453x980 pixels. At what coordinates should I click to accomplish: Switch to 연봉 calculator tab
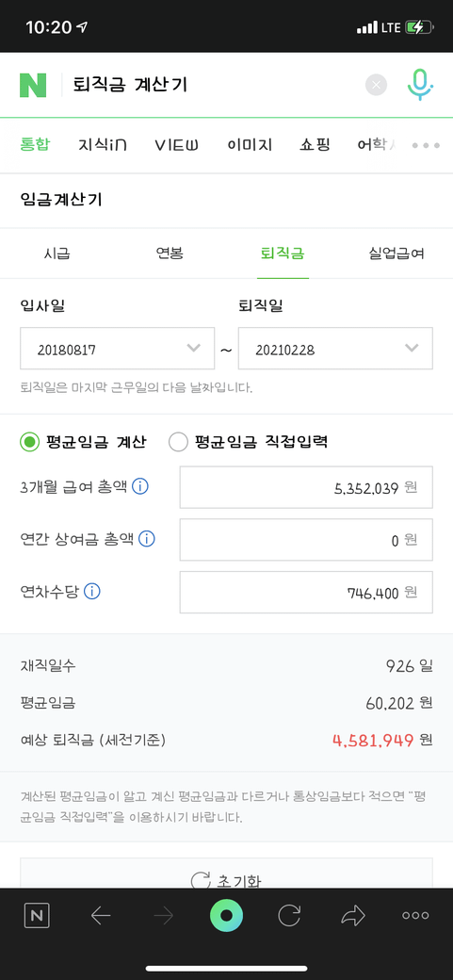pyautogui.click(x=170, y=253)
